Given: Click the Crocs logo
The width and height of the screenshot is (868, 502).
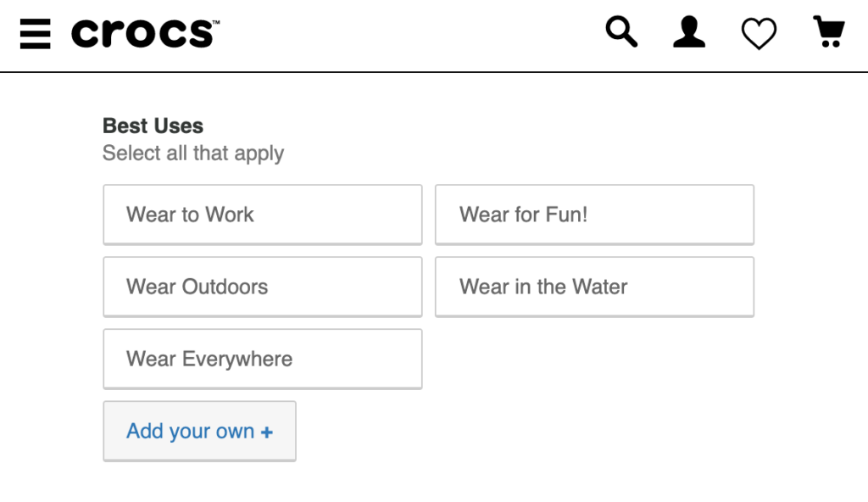Looking at the screenshot, I should (145, 34).
